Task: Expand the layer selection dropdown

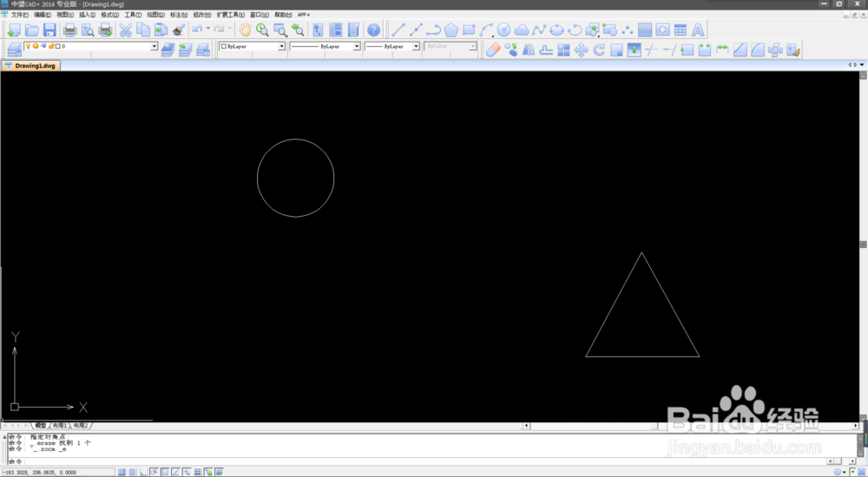Action: [154, 47]
